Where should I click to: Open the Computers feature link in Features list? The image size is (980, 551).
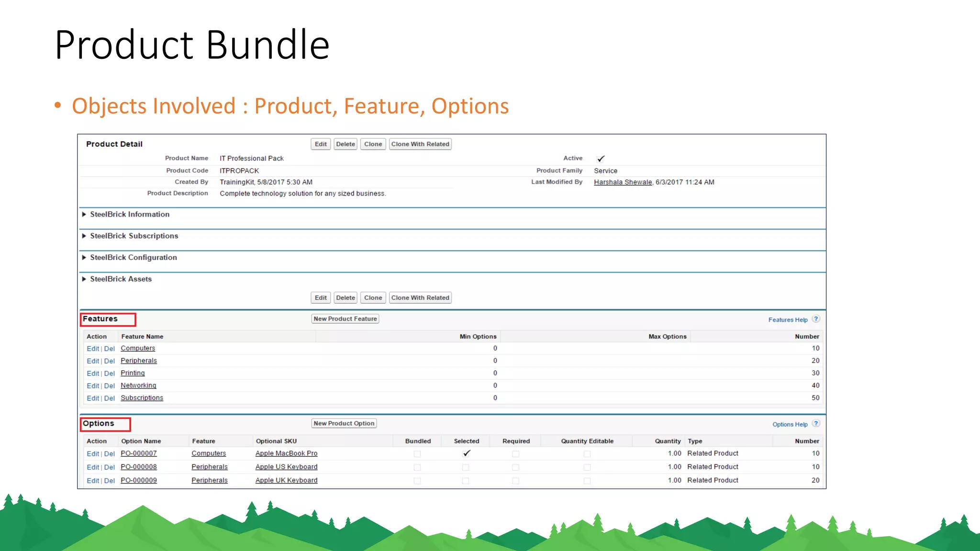138,348
